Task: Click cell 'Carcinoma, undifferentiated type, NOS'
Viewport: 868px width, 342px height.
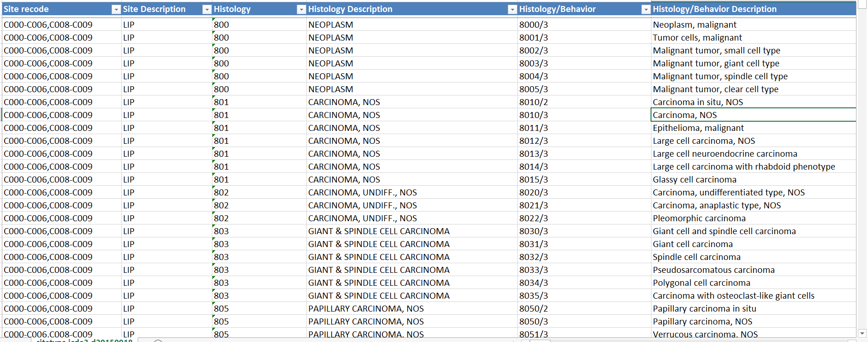Action: (753, 192)
